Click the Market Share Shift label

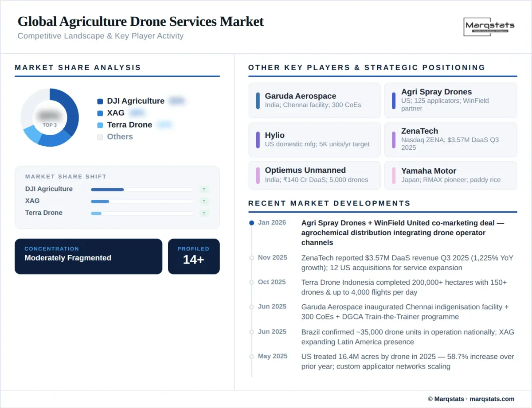tap(66, 176)
